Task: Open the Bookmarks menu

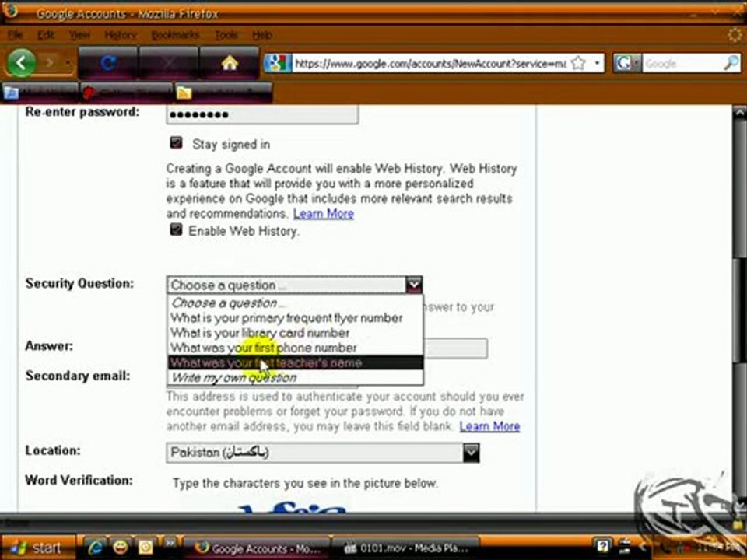Action: pos(175,35)
